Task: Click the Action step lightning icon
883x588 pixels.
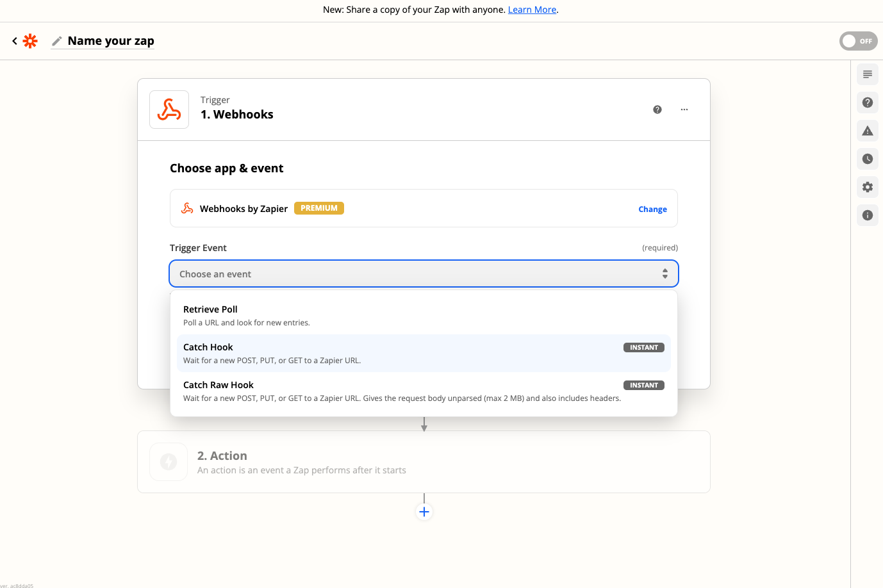Action: click(x=169, y=462)
